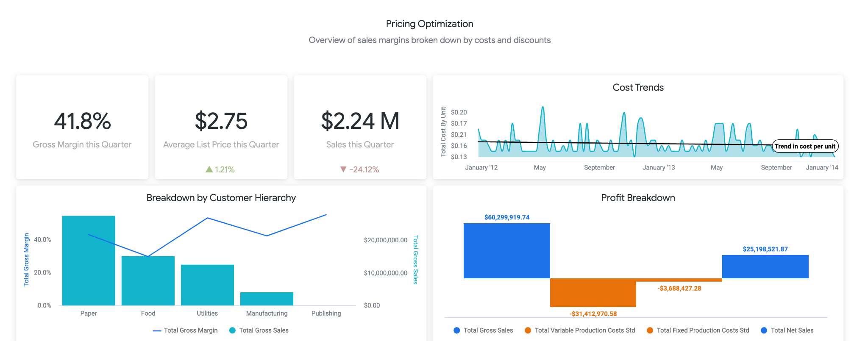Image resolution: width=868 pixels, height=341 pixels.
Task: Click the blue dot beside Total Net Sales
Action: point(764,330)
